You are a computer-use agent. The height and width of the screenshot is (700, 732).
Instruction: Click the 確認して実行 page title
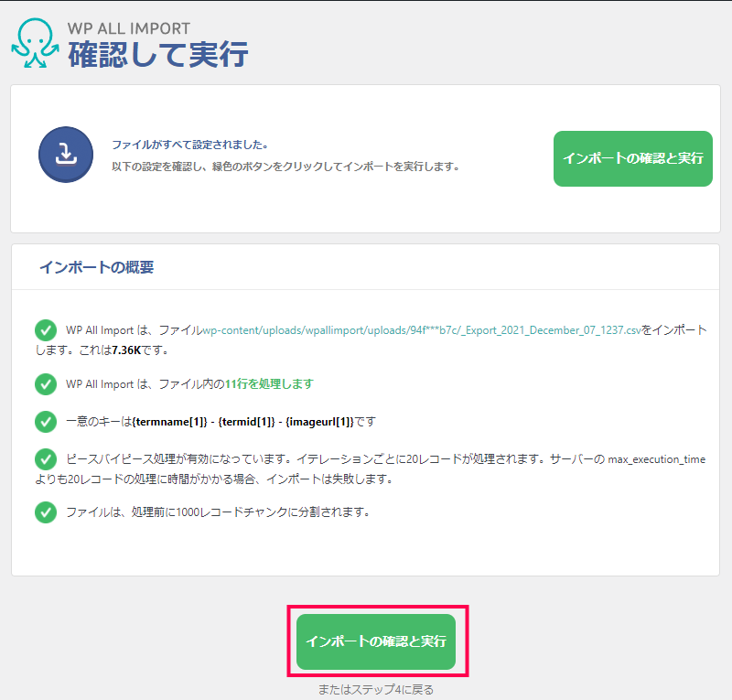coord(157,54)
